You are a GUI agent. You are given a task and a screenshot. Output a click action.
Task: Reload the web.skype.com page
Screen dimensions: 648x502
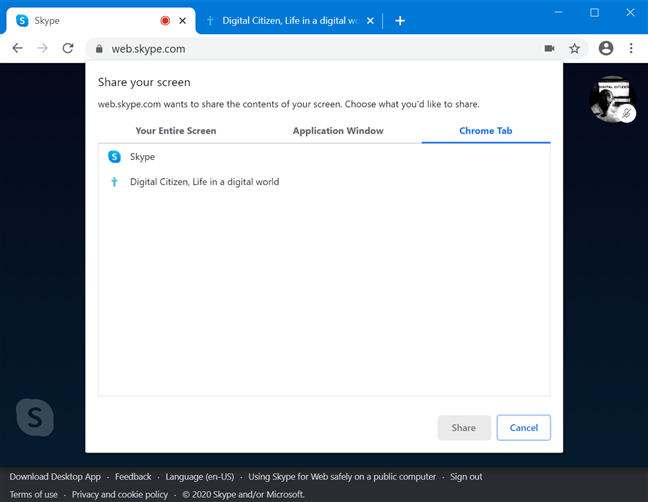point(68,48)
